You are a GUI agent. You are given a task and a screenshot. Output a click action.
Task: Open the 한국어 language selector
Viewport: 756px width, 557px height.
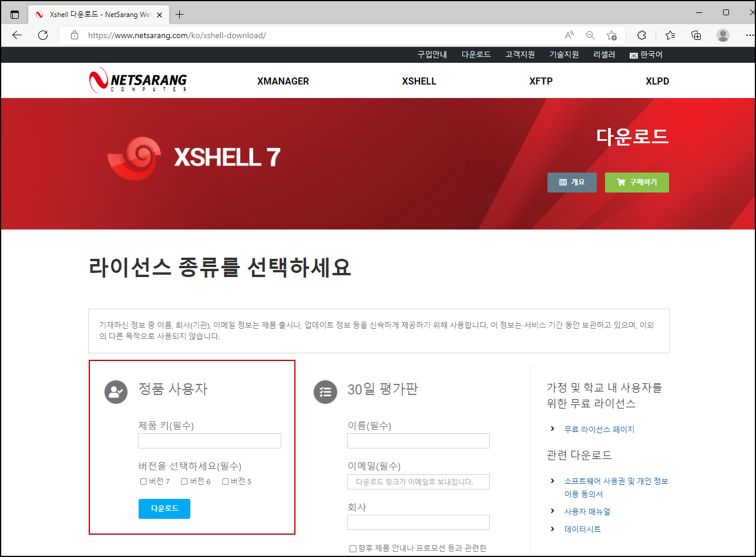[x=646, y=55]
